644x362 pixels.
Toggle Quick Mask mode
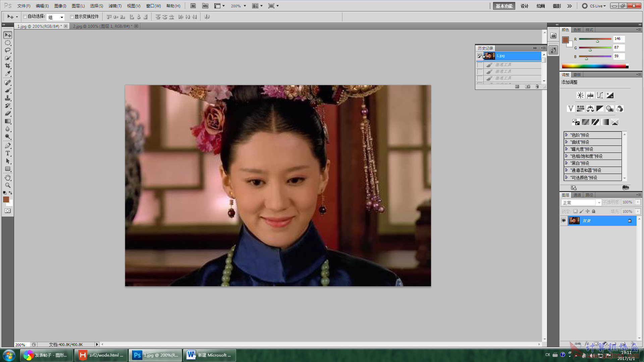tap(7, 211)
